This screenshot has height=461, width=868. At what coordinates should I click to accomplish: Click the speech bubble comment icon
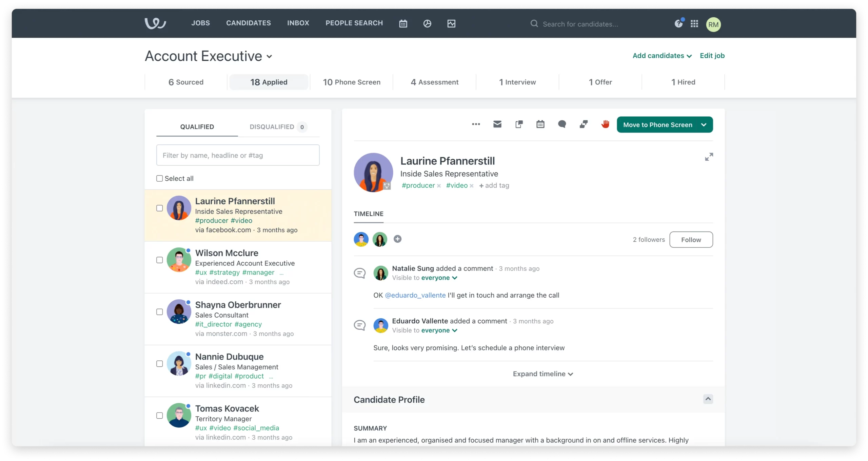click(x=562, y=124)
